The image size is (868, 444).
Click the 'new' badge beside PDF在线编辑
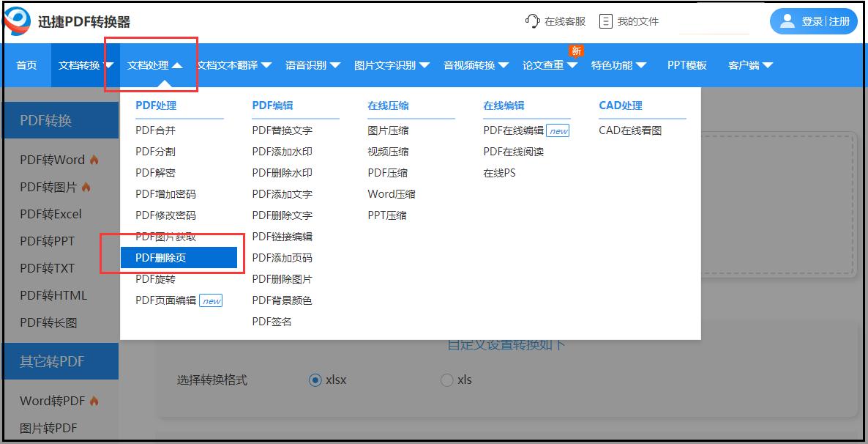click(x=558, y=130)
